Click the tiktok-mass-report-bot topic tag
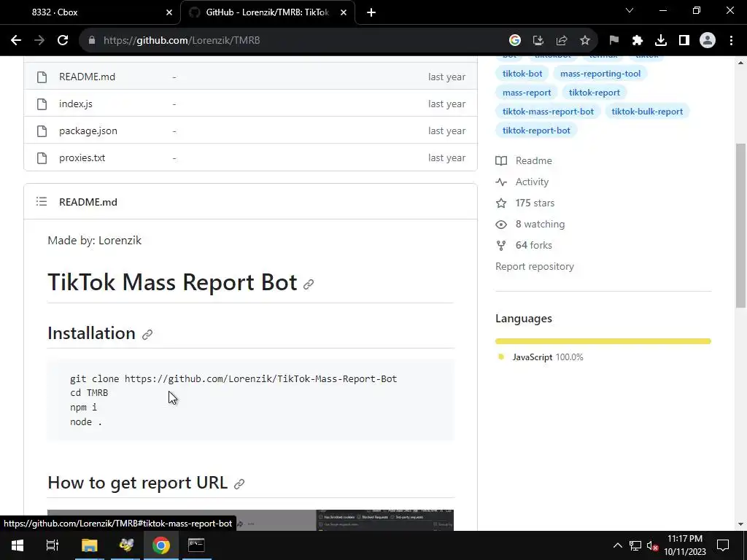The height and width of the screenshot is (560, 747). click(x=548, y=112)
